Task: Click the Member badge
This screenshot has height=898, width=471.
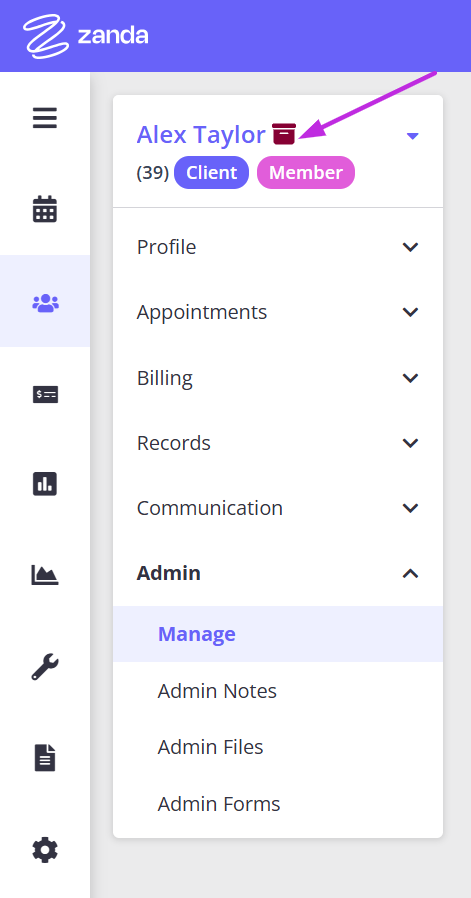Action: pos(306,172)
